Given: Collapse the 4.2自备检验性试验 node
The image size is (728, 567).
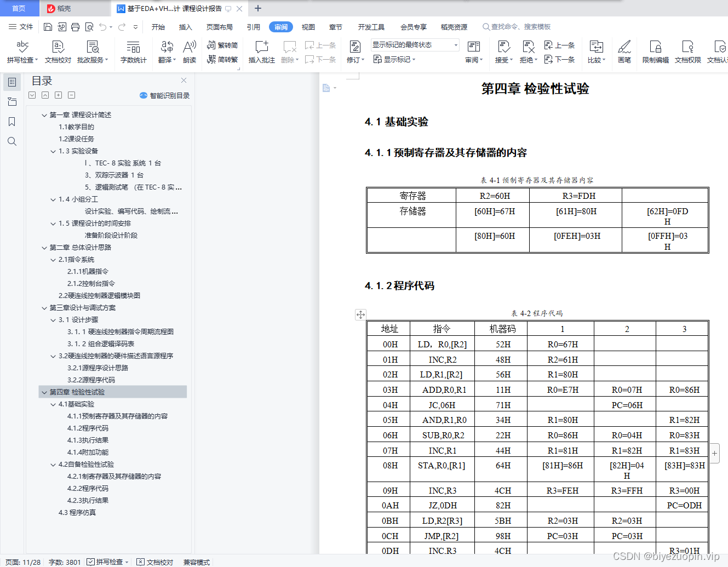Looking at the screenshot, I should [53, 465].
